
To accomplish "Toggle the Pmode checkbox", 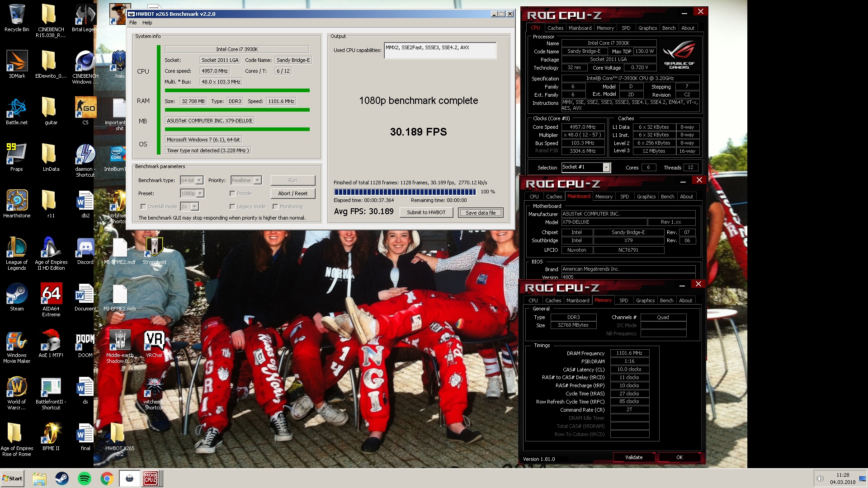I will [x=232, y=193].
